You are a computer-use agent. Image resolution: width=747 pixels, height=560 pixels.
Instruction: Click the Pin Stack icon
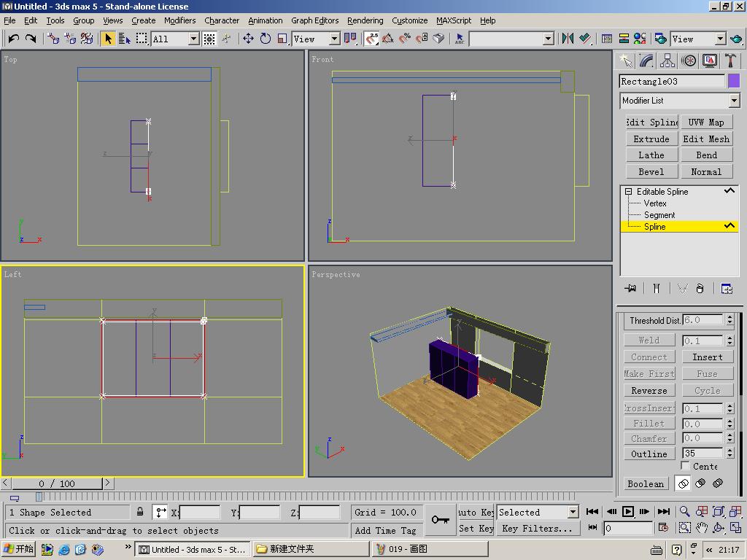pyautogui.click(x=630, y=289)
